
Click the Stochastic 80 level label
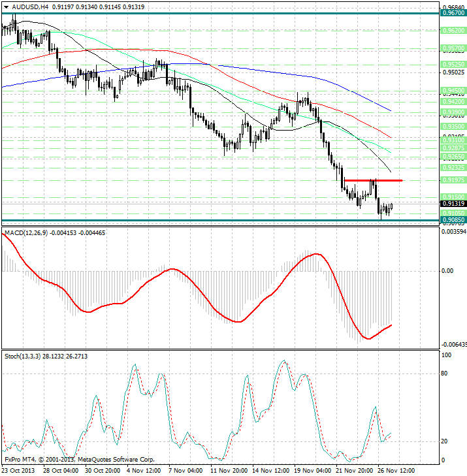444,373
